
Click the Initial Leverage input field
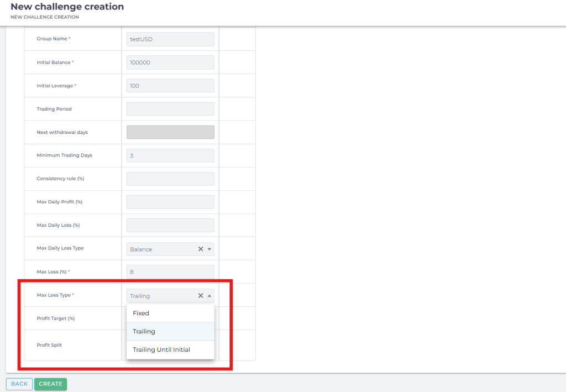point(170,86)
